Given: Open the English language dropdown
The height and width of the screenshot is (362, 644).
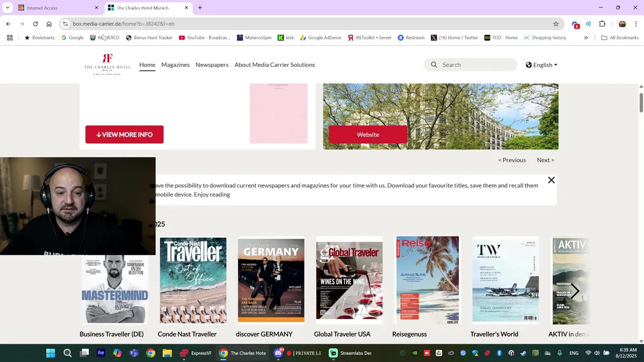Looking at the screenshot, I should (x=541, y=65).
